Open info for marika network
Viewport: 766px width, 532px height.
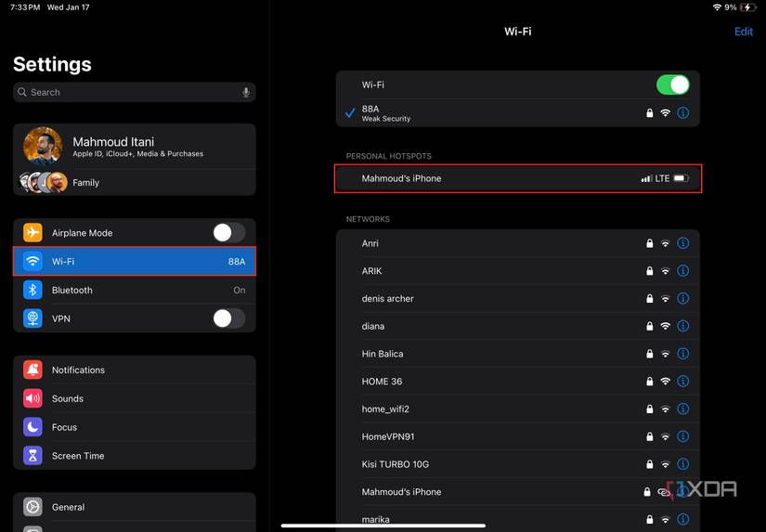coord(683,519)
